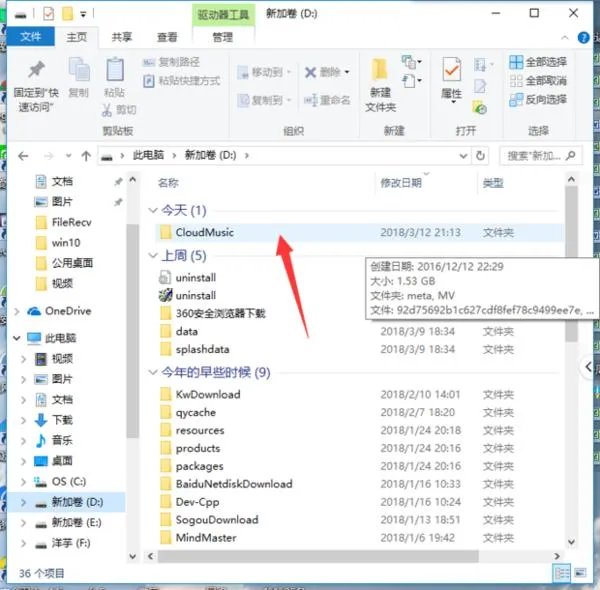This screenshot has height=590, width=600.
Task: Create a New folder (新建文件夹)
Action: tap(380, 85)
